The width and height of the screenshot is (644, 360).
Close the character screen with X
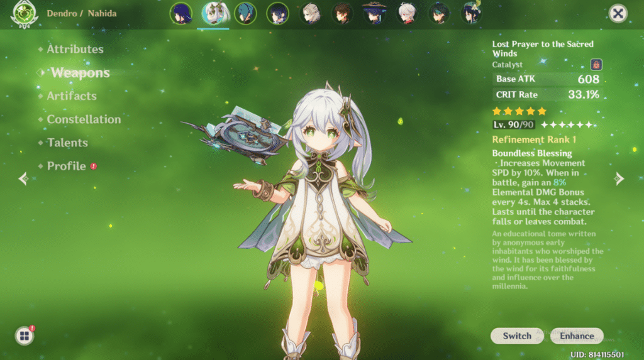point(618,13)
